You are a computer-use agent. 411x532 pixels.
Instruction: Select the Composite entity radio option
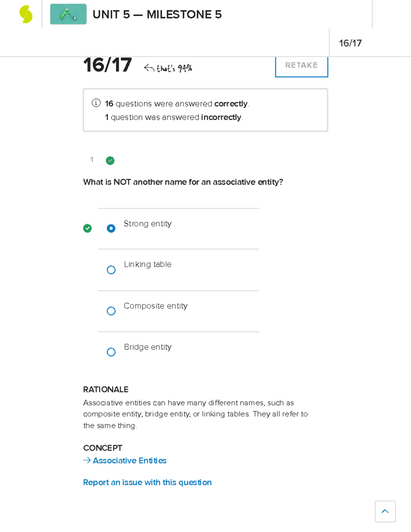111,311
